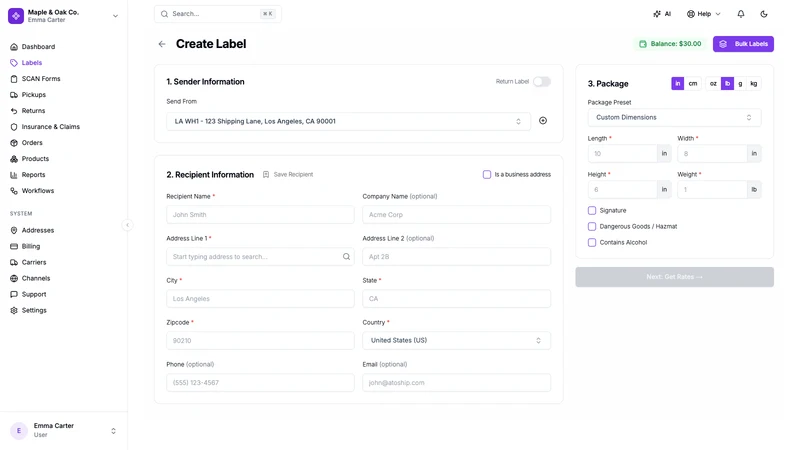Image resolution: width=800 pixels, height=450 pixels.
Task: Click the Products icon in sidebar
Action: click(x=14, y=159)
